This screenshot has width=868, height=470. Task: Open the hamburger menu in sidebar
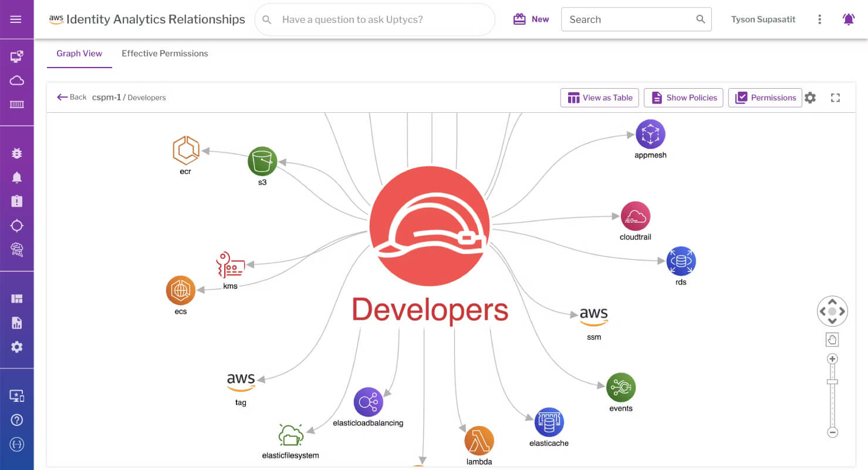[16, 19]
